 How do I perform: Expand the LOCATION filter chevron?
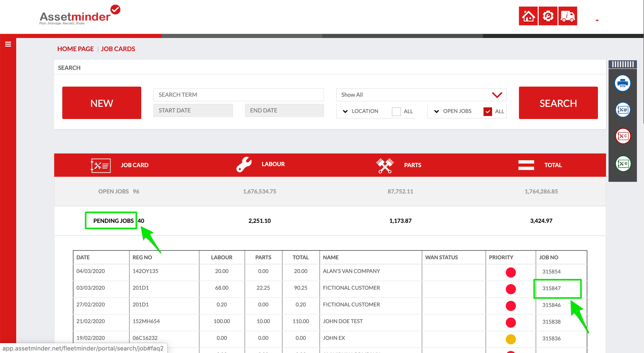pos(345,111)
